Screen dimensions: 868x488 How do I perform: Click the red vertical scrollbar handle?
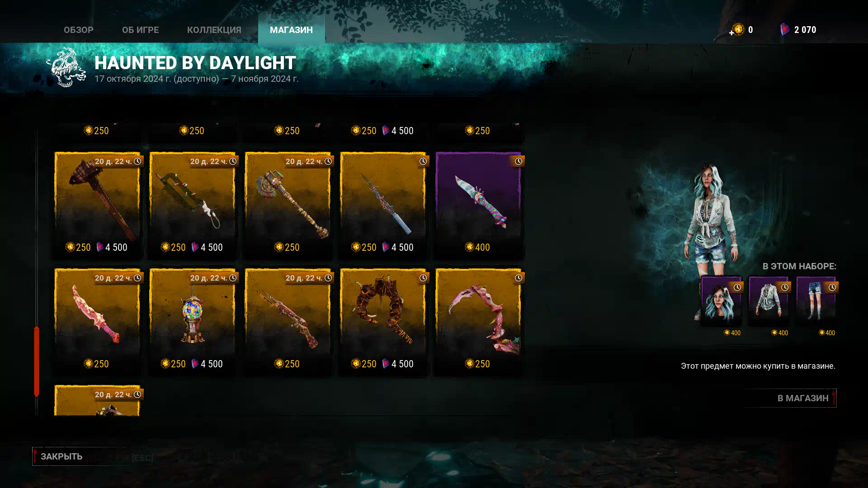click(37, 361)
